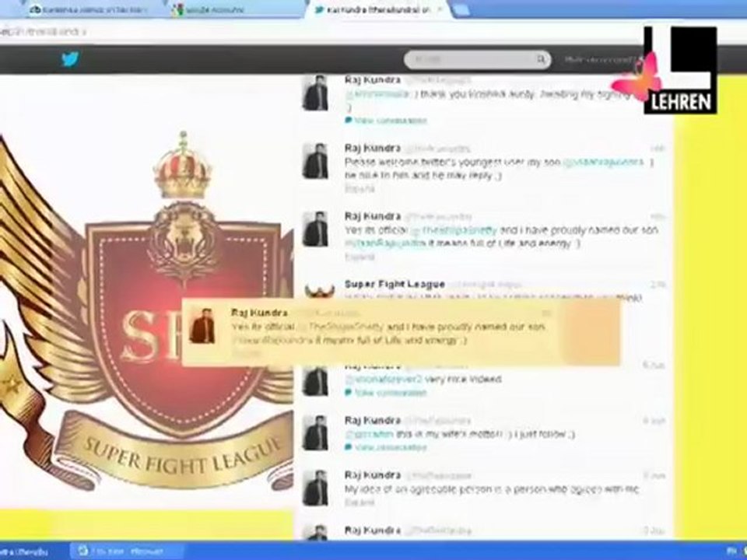Expand the 'Yes its official' tweet
747x560 pixels.
point(359,257)
